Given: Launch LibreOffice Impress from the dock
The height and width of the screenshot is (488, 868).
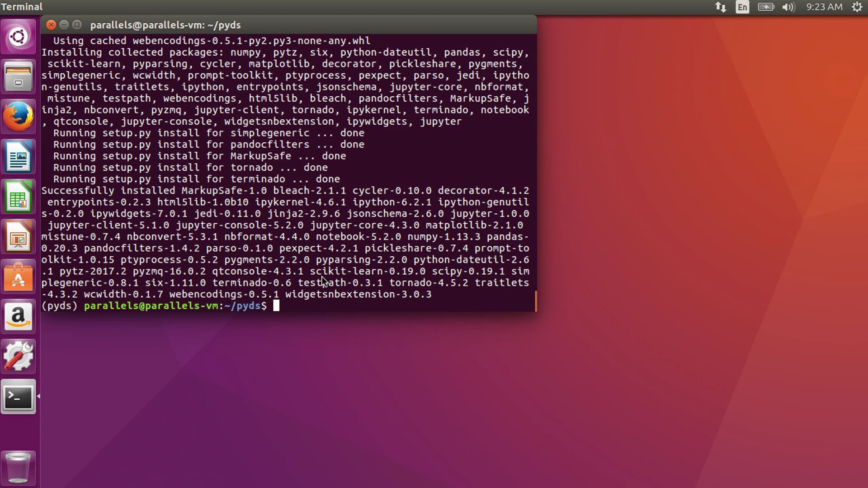Looking at the screenshot, I should 18,236.
